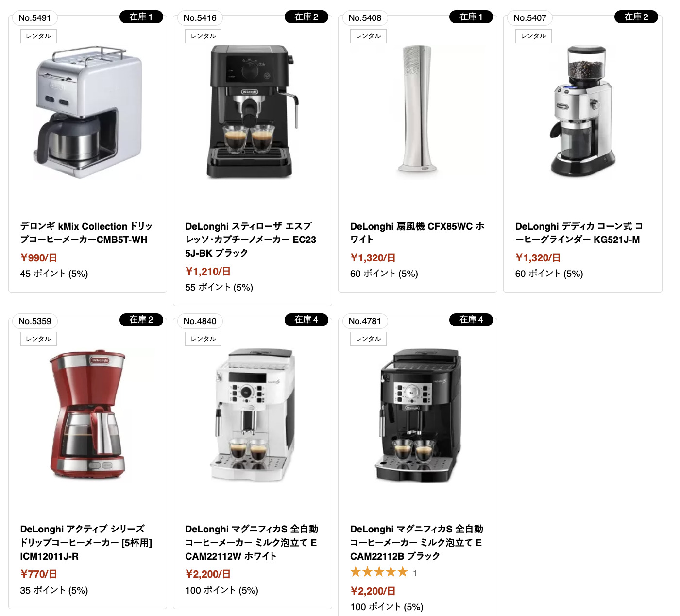Click the レンタル tag on item No.5491
Image resolution: width=680 pixels, height=616 pixels.
[38, 36]
